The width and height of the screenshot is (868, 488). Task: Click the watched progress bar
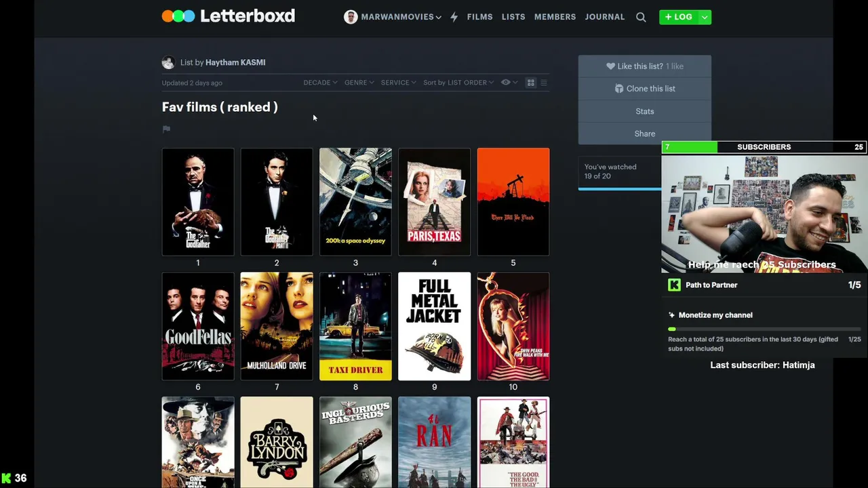620,188
